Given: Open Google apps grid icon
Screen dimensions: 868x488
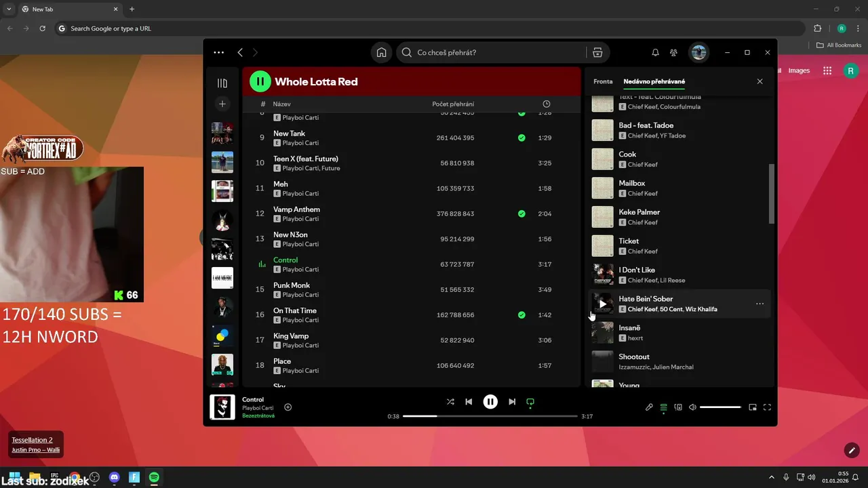Looking at the screenshot, I should tap(827, 70).
